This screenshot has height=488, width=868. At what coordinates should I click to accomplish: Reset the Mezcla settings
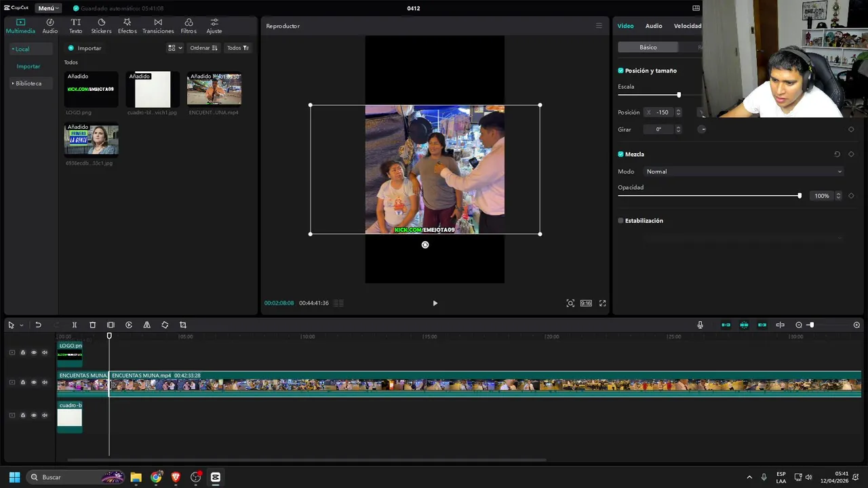837,155
